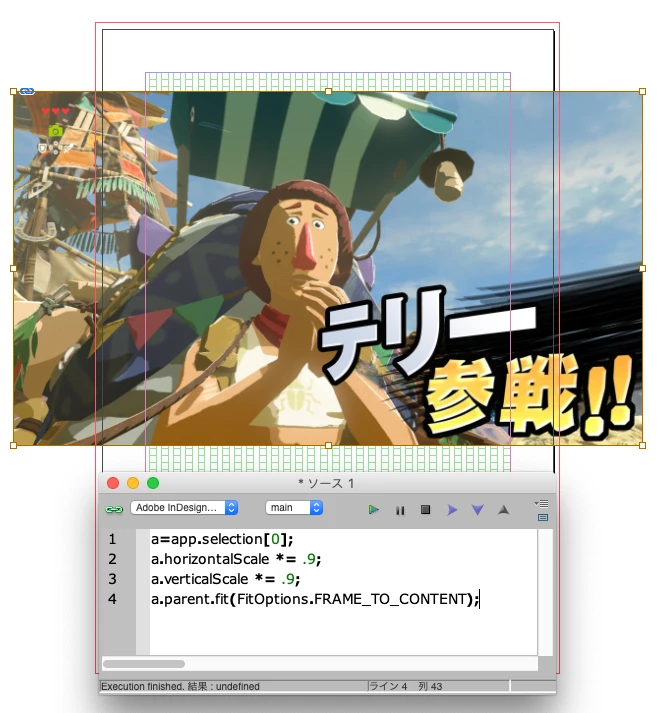Run the script with the play button
The image size is (657, 713).
[374, 509]
